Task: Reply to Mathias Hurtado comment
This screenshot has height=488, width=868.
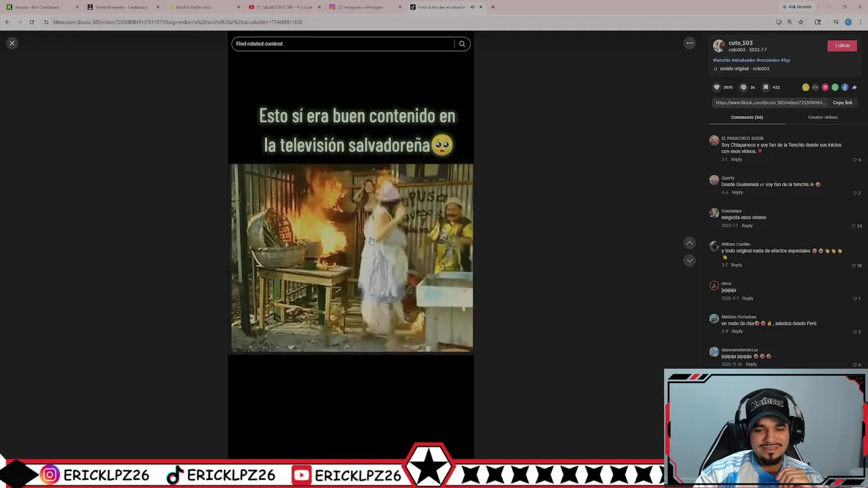Action: 736,331
